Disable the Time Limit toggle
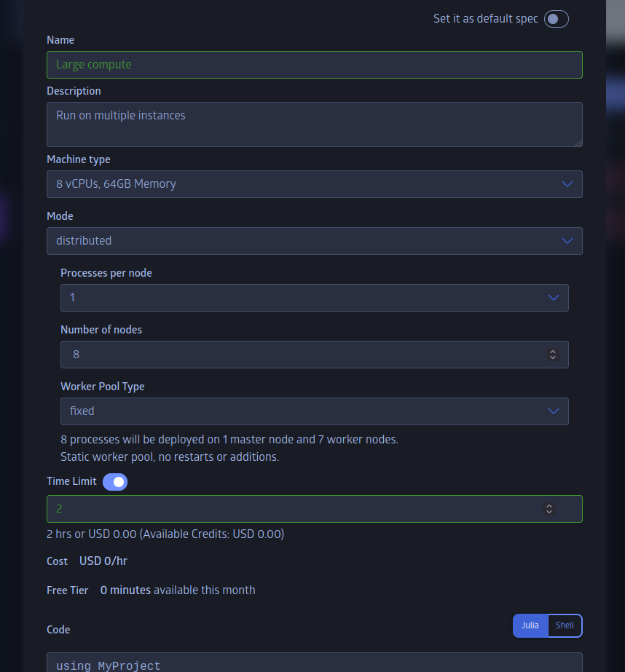 [115, 482]
